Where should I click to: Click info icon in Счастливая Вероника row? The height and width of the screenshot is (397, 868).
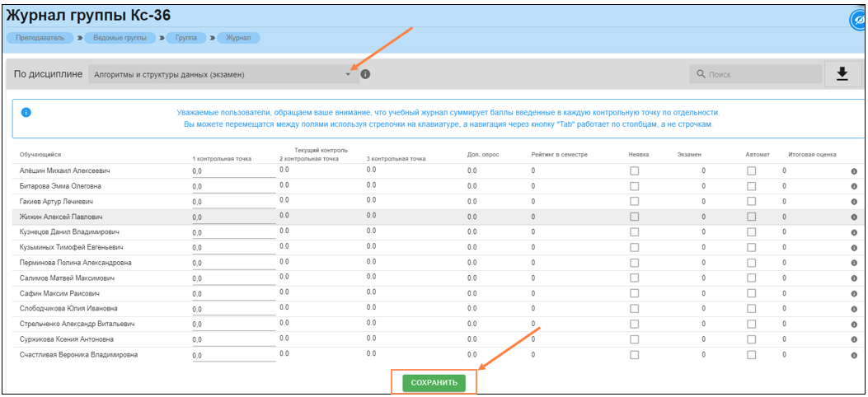(854, 356)
